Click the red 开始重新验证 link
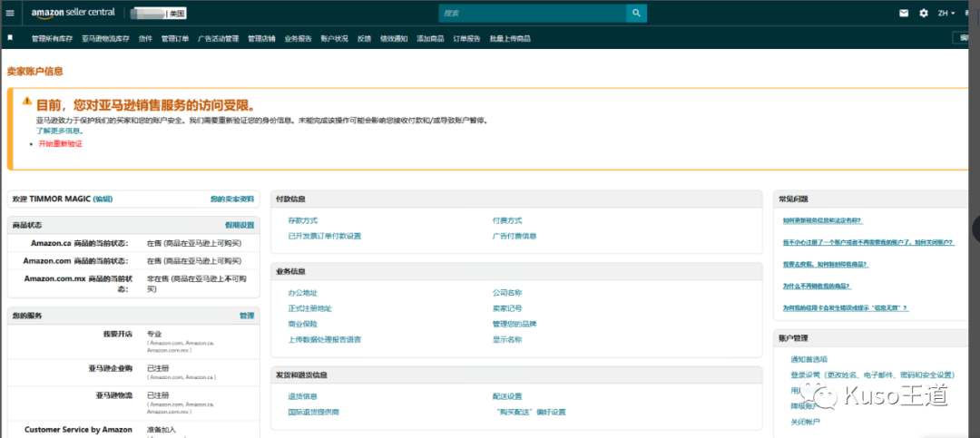980x438 pixels. (x=61, y=143)
